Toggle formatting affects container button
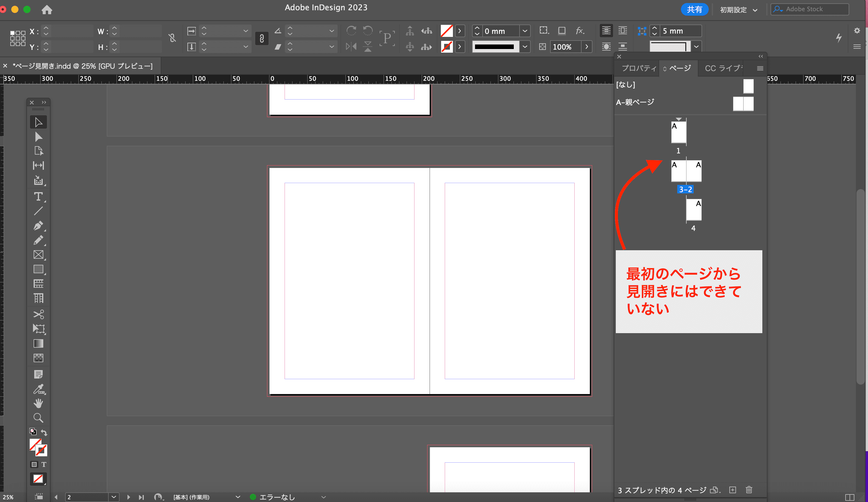The width and height of the screenshot is (868, 502). click(34, 464)
